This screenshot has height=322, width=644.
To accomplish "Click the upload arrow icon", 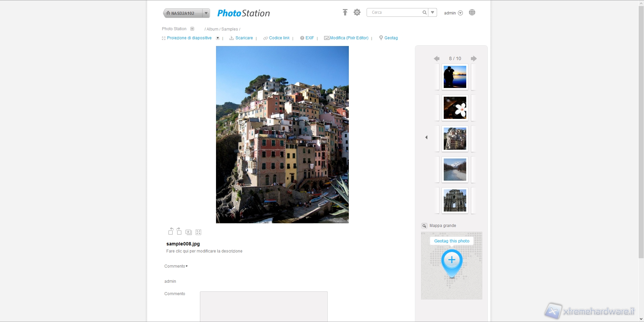I will 345,12.
